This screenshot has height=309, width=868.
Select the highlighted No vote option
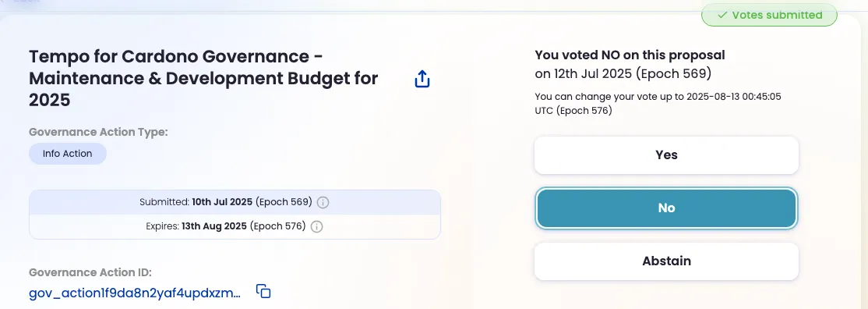[666, 208]
